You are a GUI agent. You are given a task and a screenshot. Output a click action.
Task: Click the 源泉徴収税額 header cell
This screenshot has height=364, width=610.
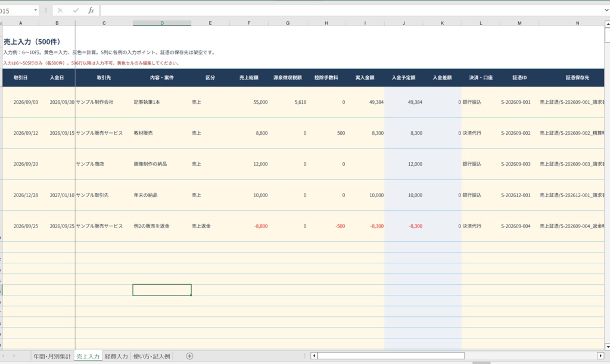[x=288, y=78]
